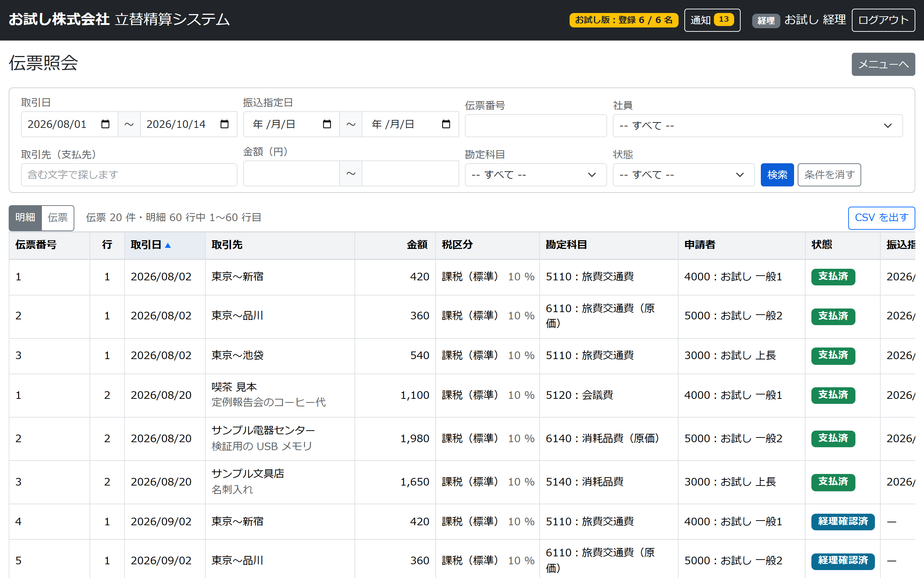Open calendar picker for 取引日 start date
Image resolution: width=924 pixels, height=578 pixels.
105,124
